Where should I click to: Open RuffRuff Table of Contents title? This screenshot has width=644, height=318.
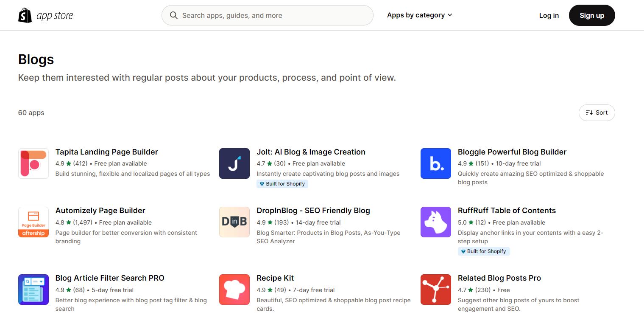pyautogui.click(x=507, y=211)
